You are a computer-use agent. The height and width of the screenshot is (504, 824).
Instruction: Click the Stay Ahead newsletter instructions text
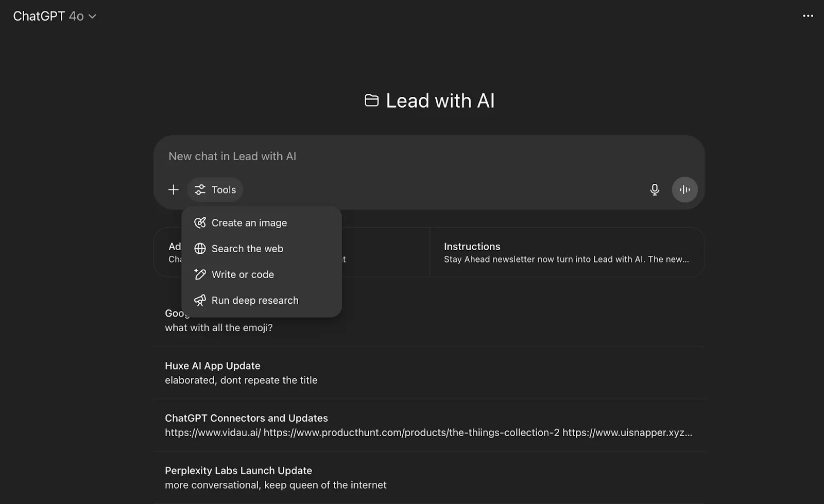point(566,259)
